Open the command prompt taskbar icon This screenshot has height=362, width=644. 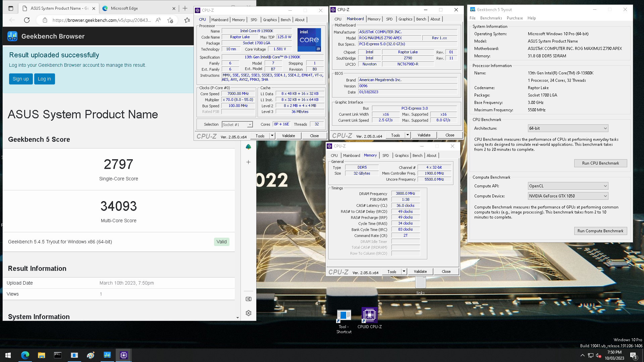58,355
